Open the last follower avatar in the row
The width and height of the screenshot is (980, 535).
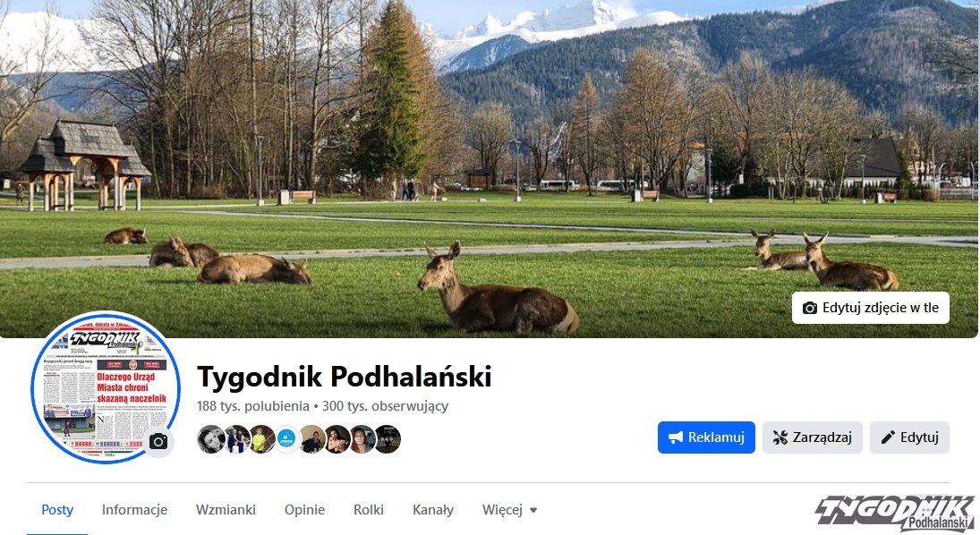pos(388,438)
